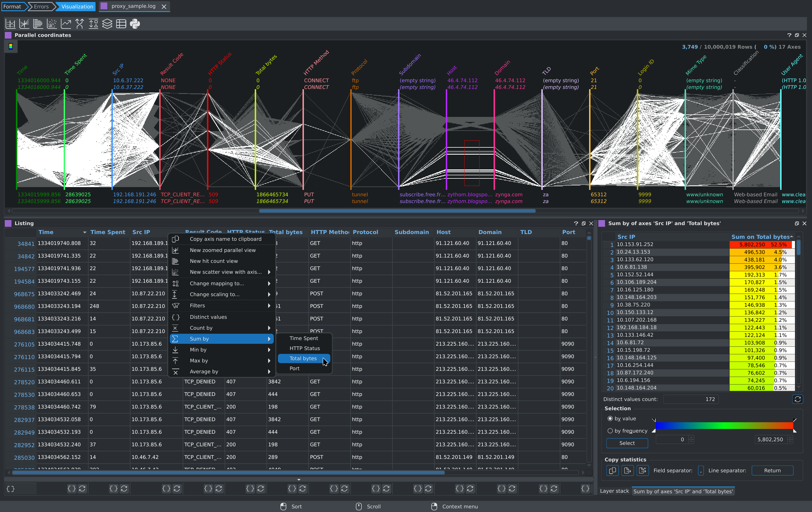Image resolution: width=812 pixels, height=512 pixels.
Task: Open a new scatter view from the toolbar
Action: pyautogui.click(x=52, y=23)
